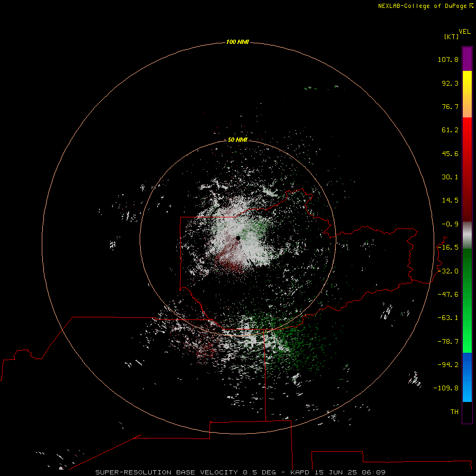Viewport: 476px width, 476px height.
Task: Click the SUPER-RESOLUTION BASE VELOCITY caption text
Action: 167,472
